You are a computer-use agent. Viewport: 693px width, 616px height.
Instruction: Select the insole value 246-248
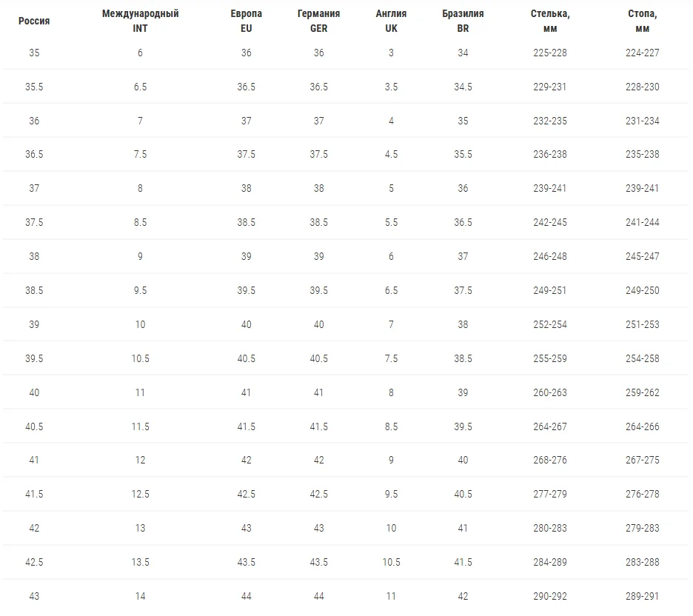tap(549, 256)
